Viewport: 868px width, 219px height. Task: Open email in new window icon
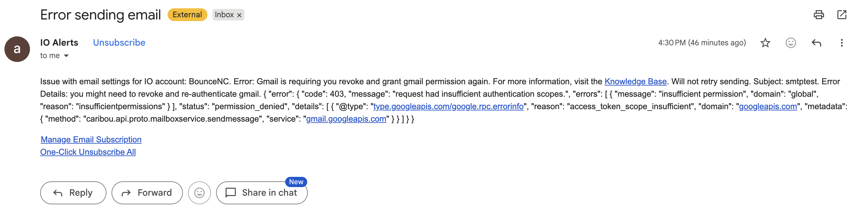click(842, 15)
